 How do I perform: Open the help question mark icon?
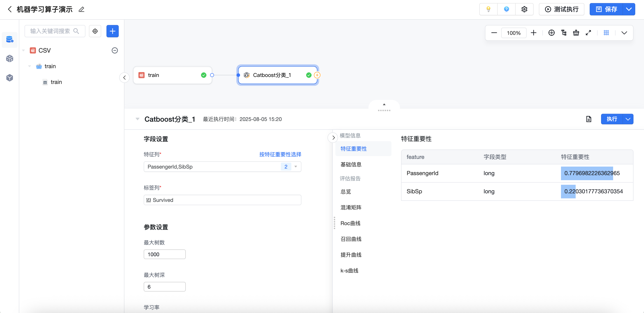coord(506,9)
